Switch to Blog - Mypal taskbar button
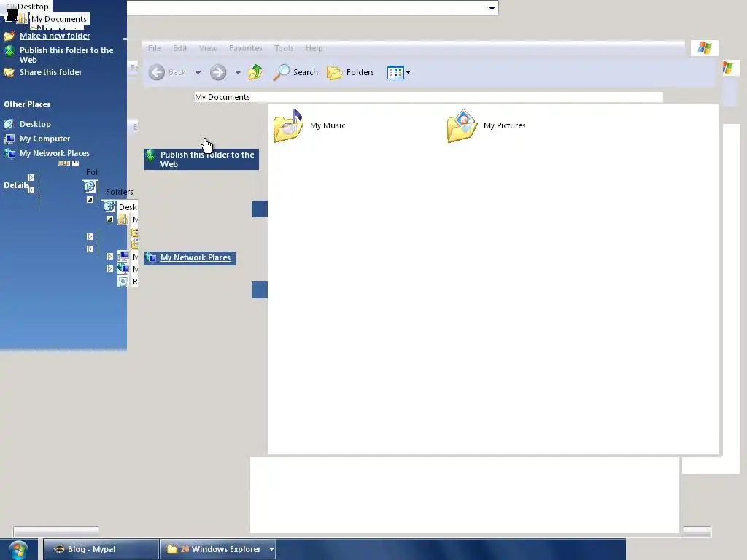 click(x=101, y=549)
